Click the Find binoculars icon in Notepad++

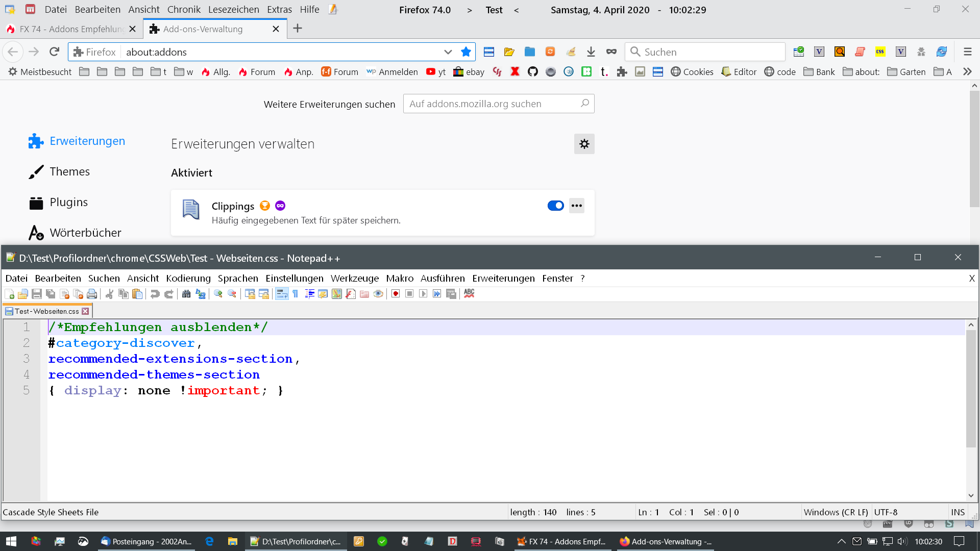pos(186,294)
